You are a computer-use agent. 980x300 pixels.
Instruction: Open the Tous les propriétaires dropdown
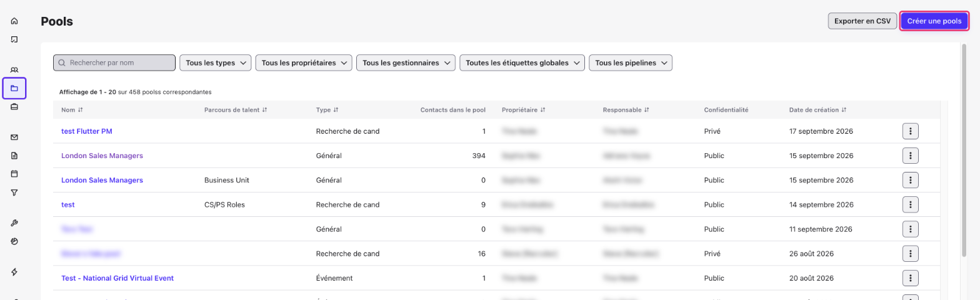click(304, 63)
